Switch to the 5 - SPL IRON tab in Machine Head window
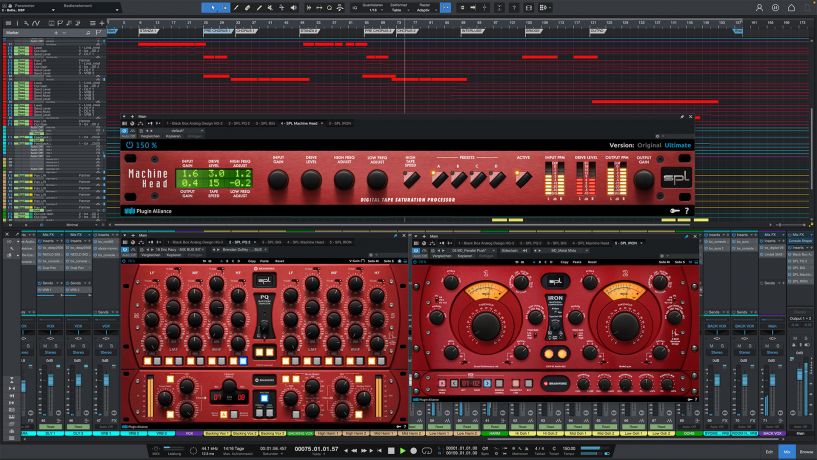This screenshot has height=460, width=817. (x=340, y=123)
